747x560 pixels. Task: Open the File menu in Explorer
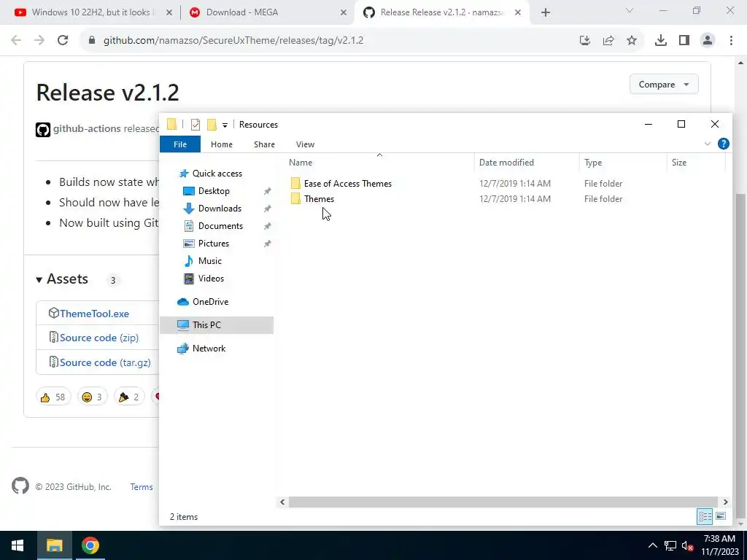click(x=180, y=144)
